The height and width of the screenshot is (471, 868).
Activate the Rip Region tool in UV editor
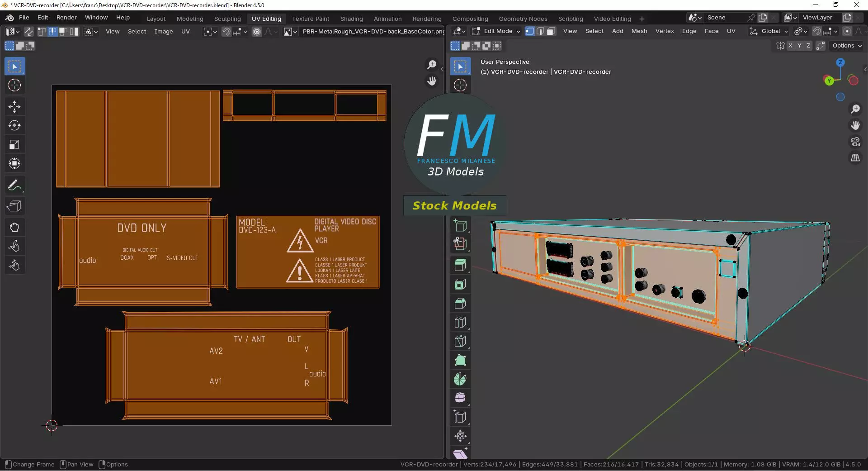tap(14, 206)
